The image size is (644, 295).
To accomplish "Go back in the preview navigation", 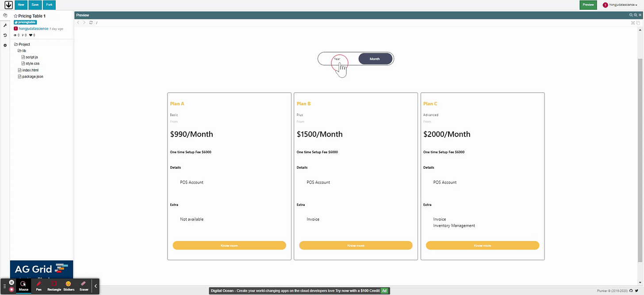I will 78,23.
